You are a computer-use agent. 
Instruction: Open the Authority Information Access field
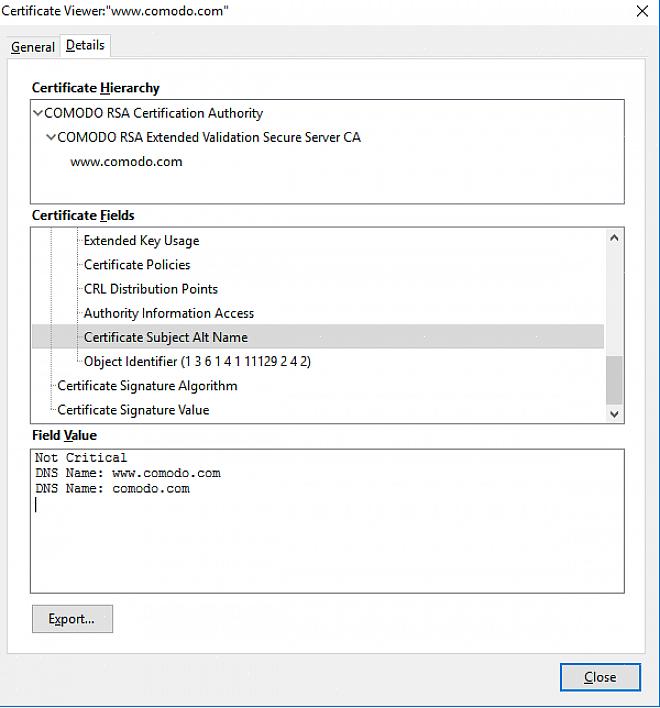tap(169, 313)
